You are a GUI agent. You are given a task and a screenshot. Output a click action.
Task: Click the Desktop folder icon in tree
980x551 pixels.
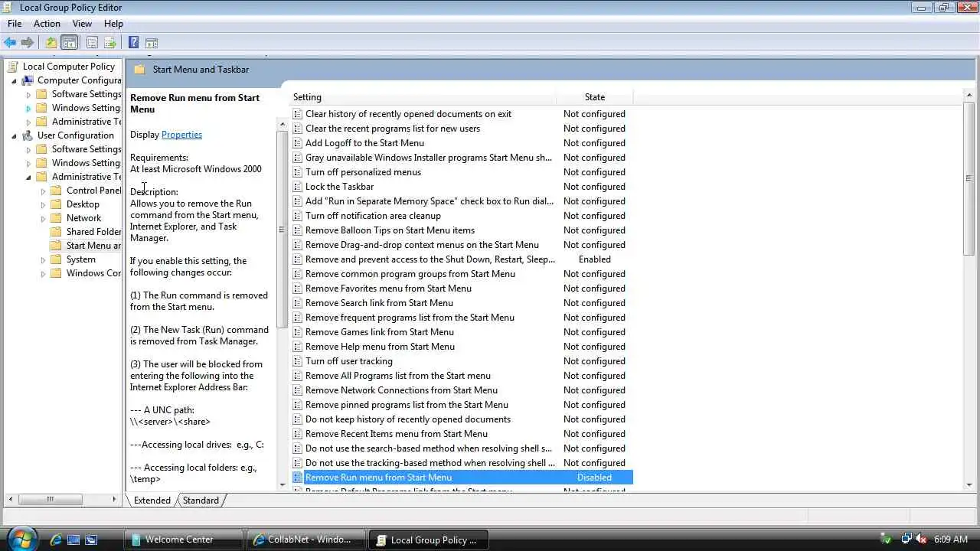coord(56,204)
